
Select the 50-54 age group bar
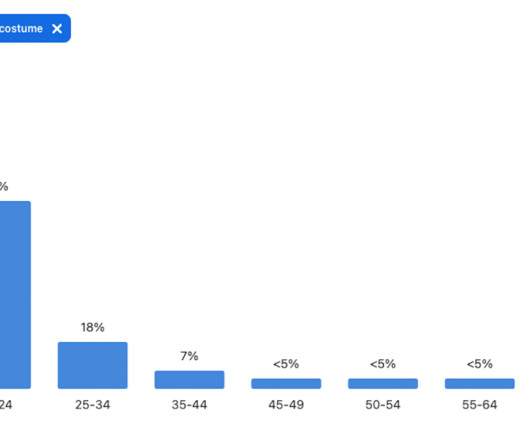click(383, 384)
